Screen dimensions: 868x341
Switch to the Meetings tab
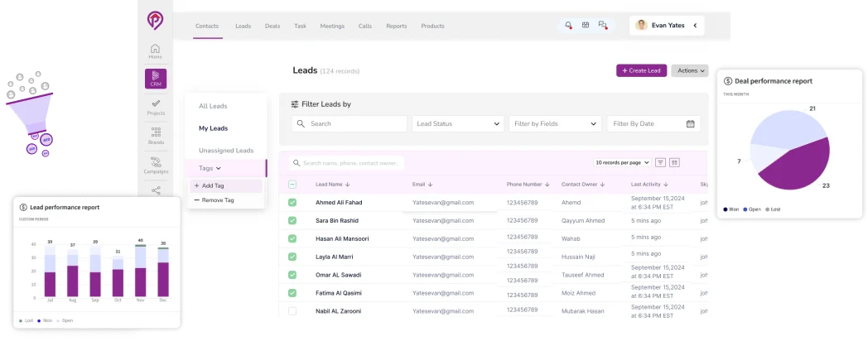332,26
